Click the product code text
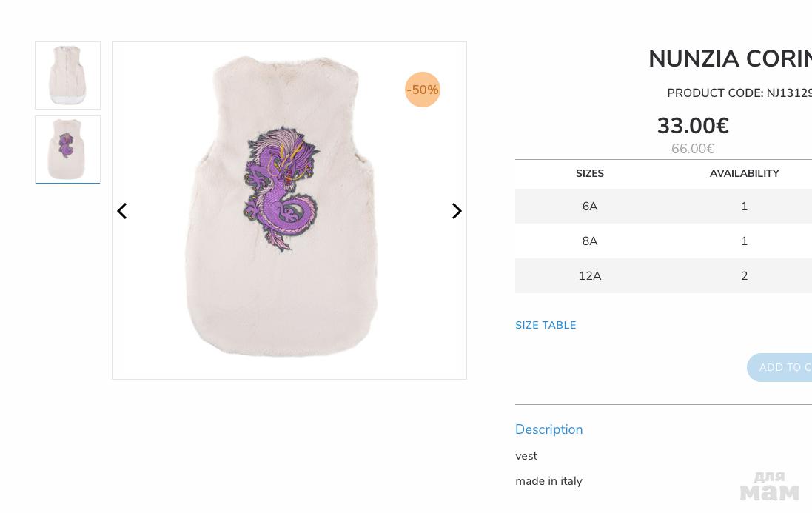The width and height of the screenshot is (812, 513). click(x=739, y=93)
